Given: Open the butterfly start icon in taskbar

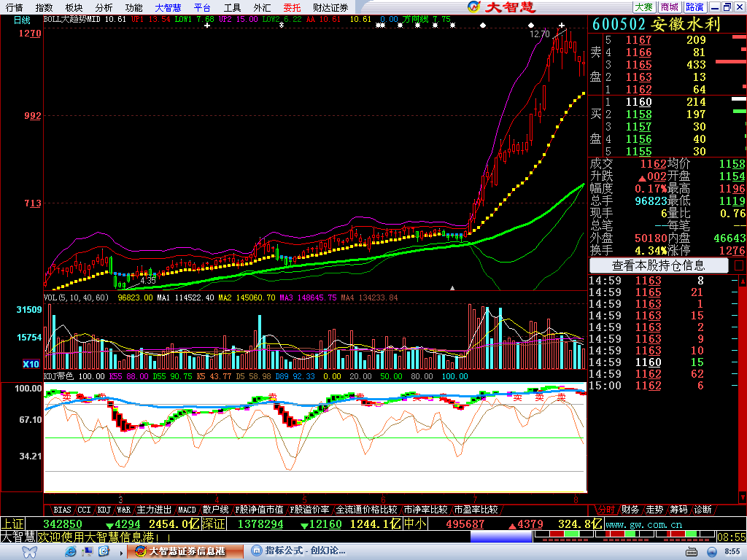Looking at the screenshot, I should 30,552.
